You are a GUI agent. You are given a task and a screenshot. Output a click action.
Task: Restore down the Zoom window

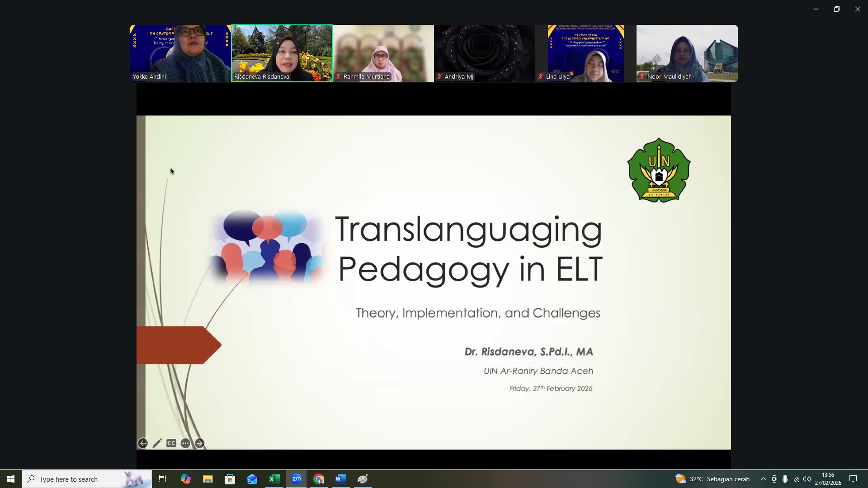click(x=837, y=9)
